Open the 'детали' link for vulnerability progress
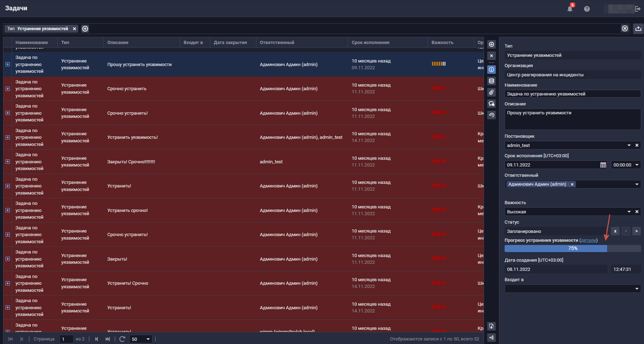Viewport: 644px width, 344px height. (x=588, y=240)
